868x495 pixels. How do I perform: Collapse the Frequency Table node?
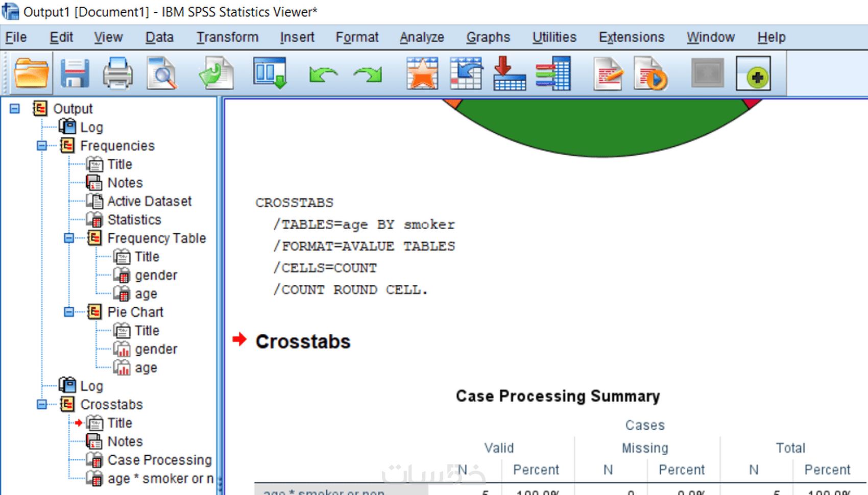pos(69,238)
